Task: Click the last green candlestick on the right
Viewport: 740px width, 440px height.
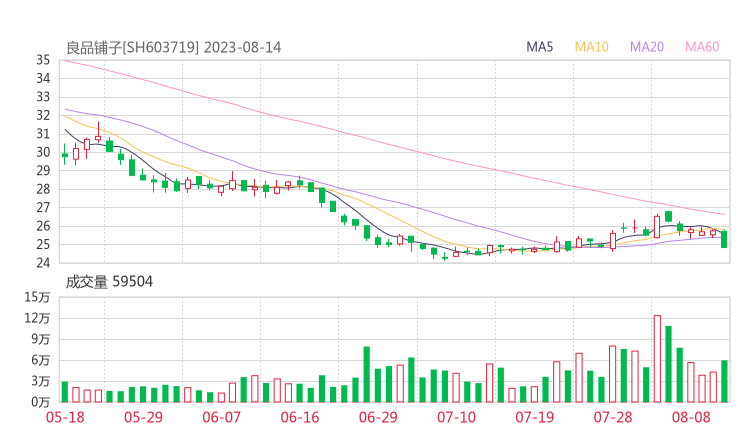Action: tap(724, 239)
